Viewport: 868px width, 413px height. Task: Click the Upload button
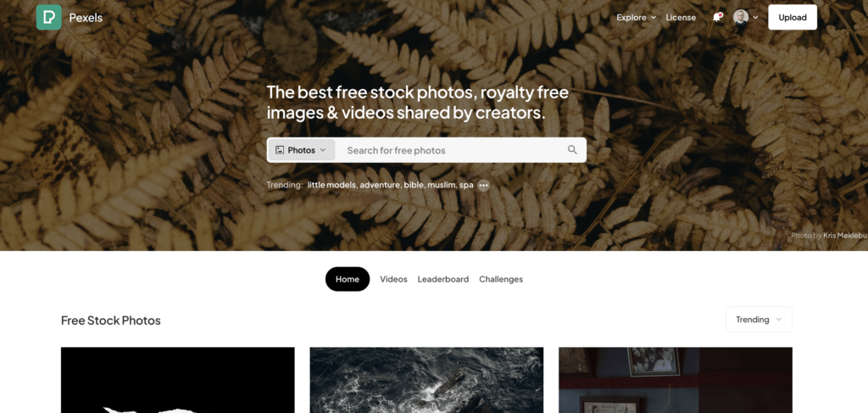[x=793, y=17]
